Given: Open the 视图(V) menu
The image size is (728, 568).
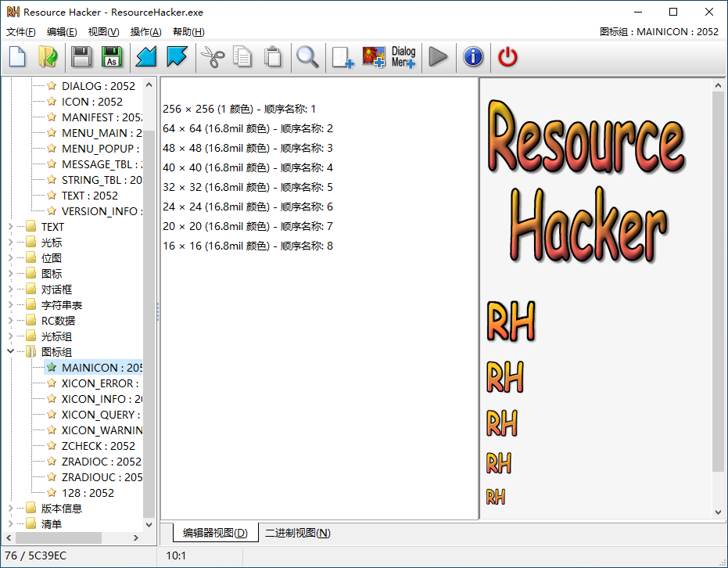Looking at the screenshot, I should click(103, 31).
